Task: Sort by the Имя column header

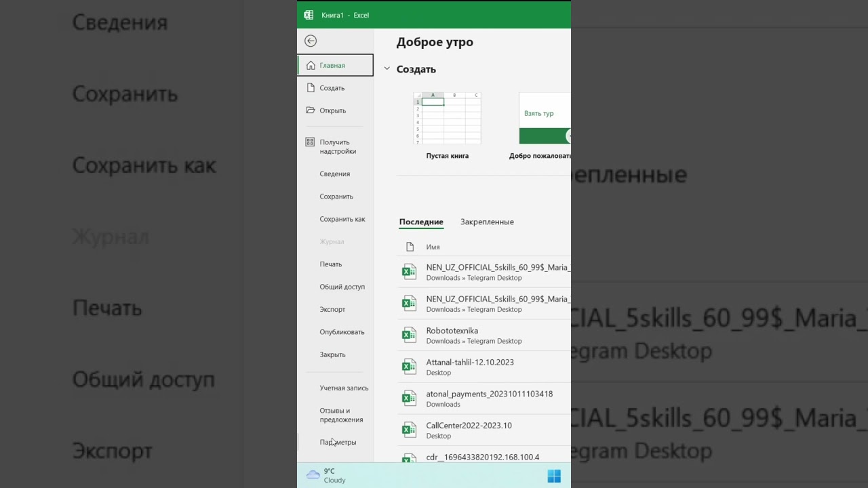Action: coord(433,247)
